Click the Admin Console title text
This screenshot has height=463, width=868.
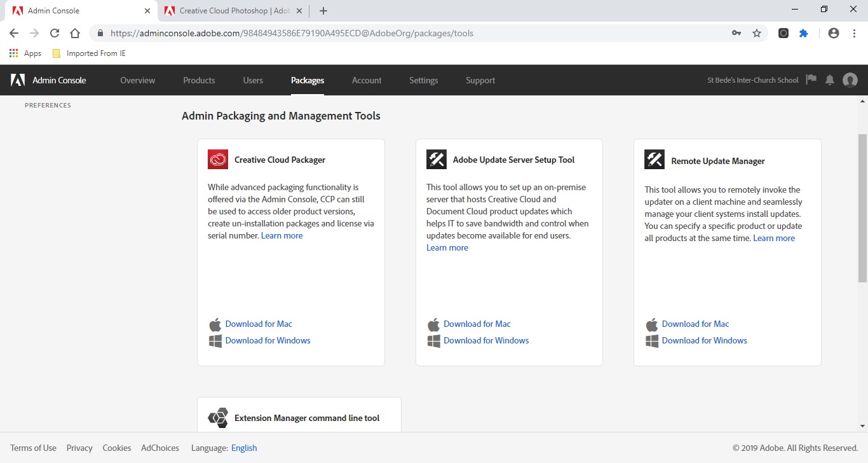[59, 80]
